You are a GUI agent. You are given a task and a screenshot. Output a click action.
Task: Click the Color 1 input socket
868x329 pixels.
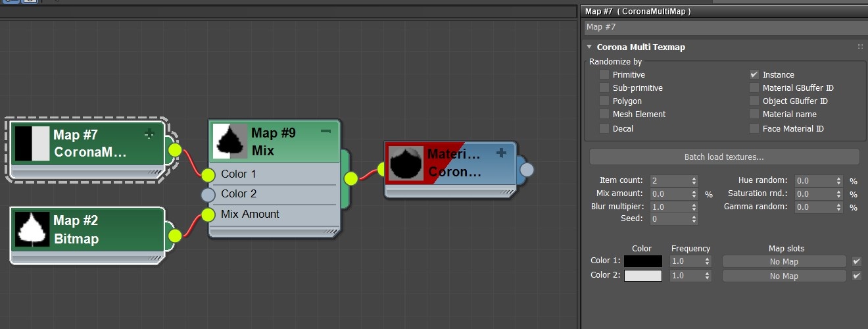click(x=208, y=174)
